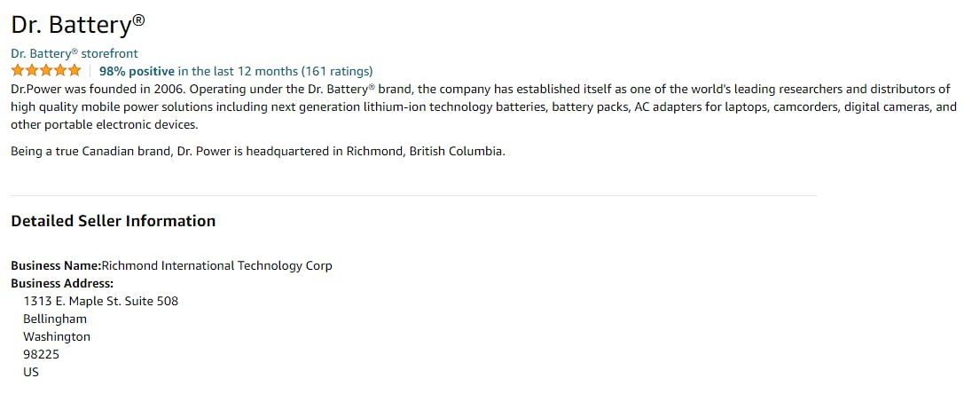
Task: Open the Dr. Battery storefront link
Action: tap(74, 53)
